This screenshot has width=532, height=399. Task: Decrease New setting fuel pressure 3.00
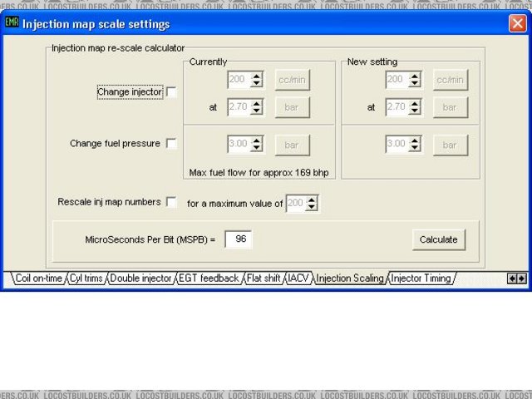[x=415, y=148]
